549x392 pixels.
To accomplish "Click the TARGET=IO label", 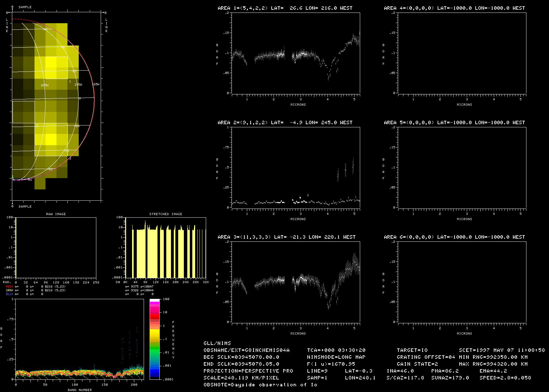I will (x=412, y=350).
